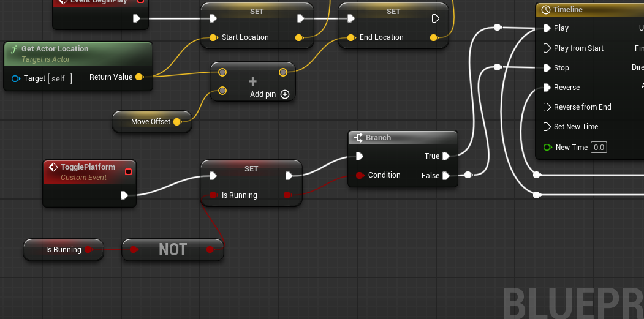Select the Branch node header
Viewport: 644px width, 319px height.
[x=403, y=138]
